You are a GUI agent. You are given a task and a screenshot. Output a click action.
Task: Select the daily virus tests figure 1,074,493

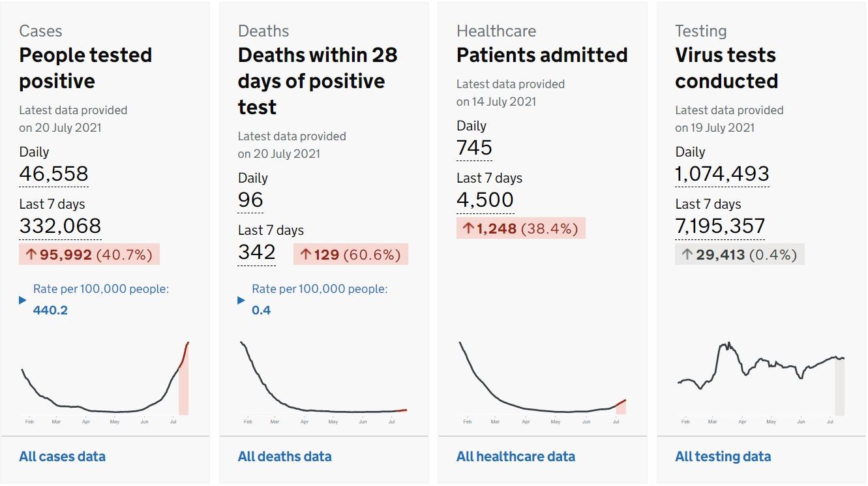pos(722,174)
